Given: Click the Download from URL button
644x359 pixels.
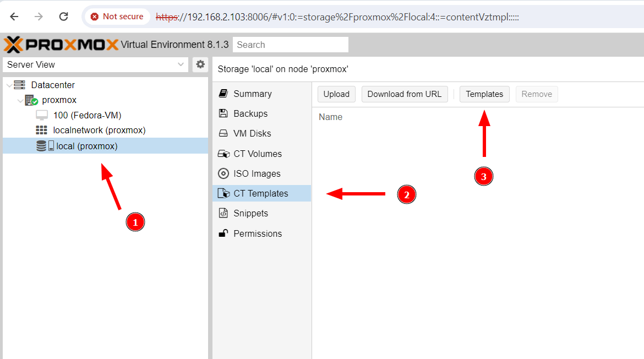Looking at the screenshot, I should click(x=404, y=94).
